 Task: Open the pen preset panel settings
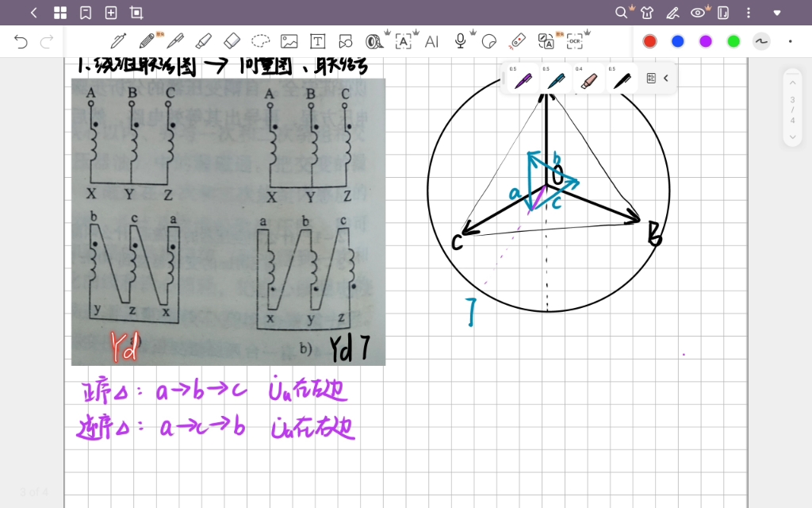tap(651, 79)
